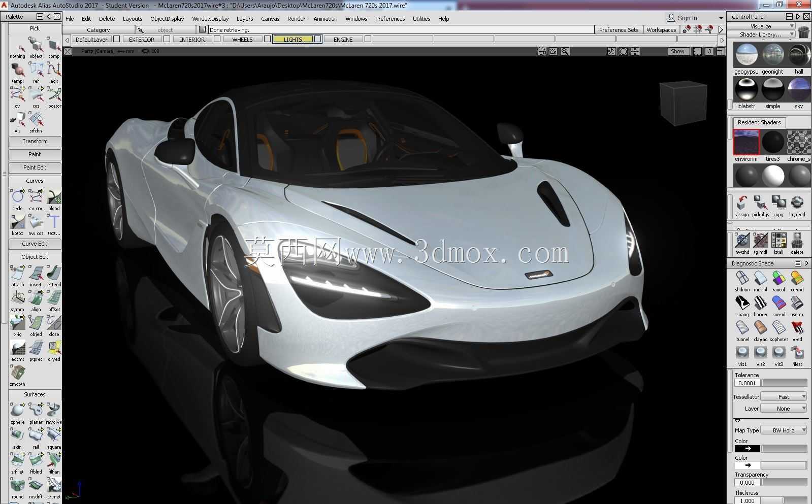Click the layered shader icon

pos(797,206)
